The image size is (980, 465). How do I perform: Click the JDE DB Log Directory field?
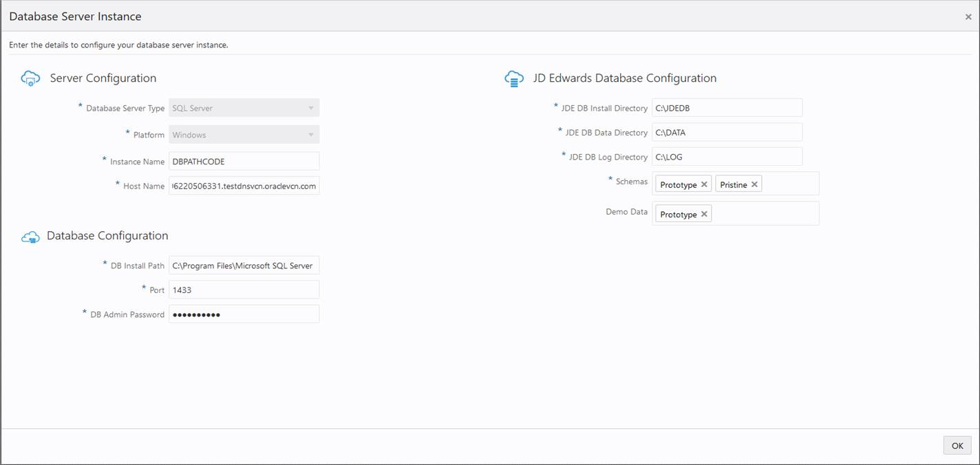(727, 157)
